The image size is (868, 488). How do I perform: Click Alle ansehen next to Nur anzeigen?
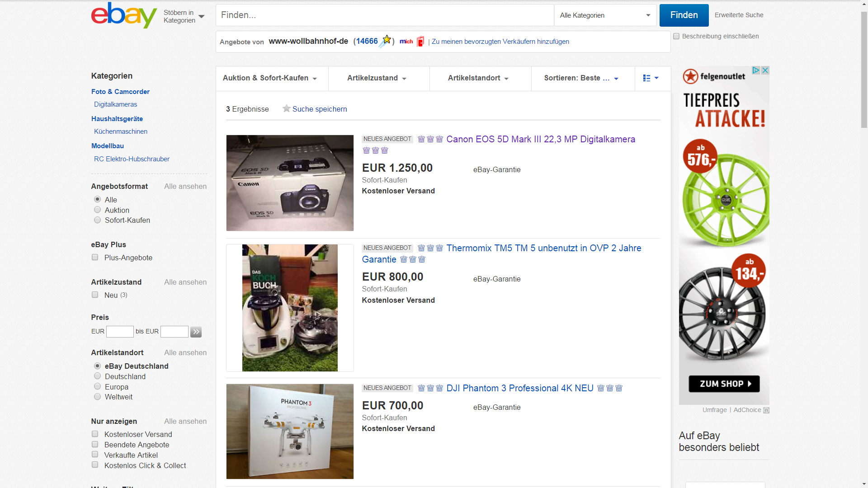tap(185, 421)
